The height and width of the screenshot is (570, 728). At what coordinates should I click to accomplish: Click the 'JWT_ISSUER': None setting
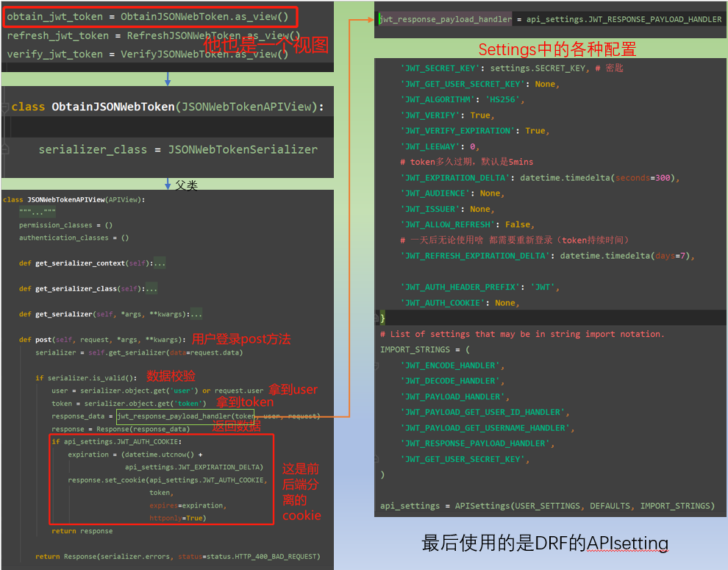click(448, 210)
